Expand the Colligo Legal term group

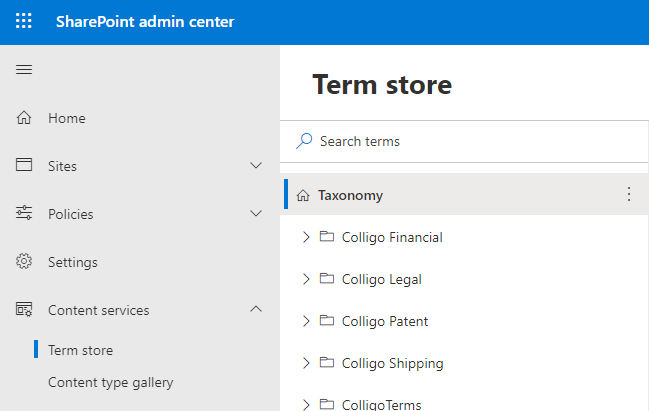(306, 279)
